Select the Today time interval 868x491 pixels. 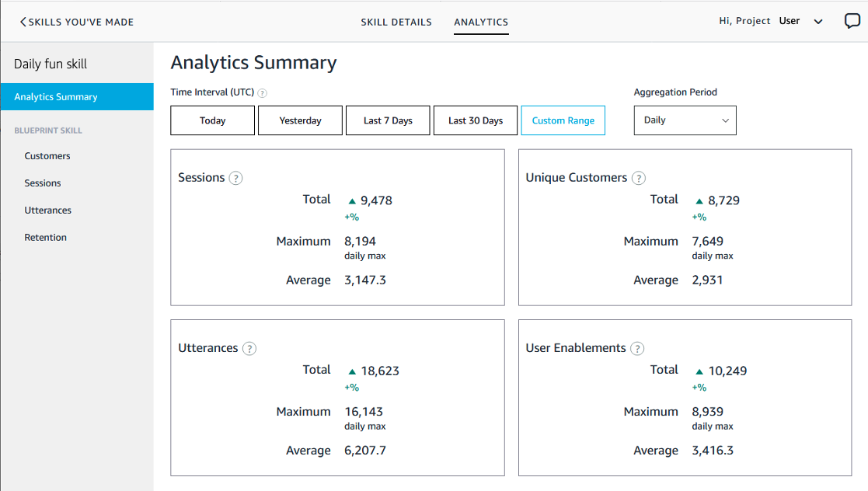[x=212, y=120]
